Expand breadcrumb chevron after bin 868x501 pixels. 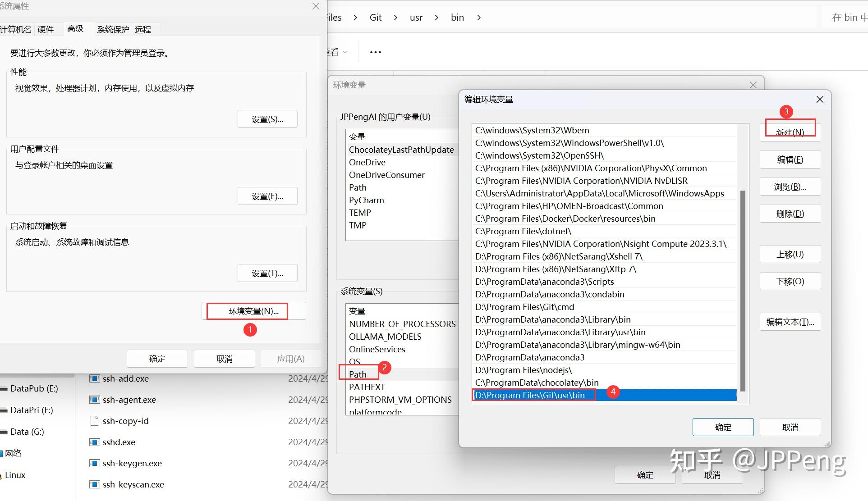coord(479,18)
